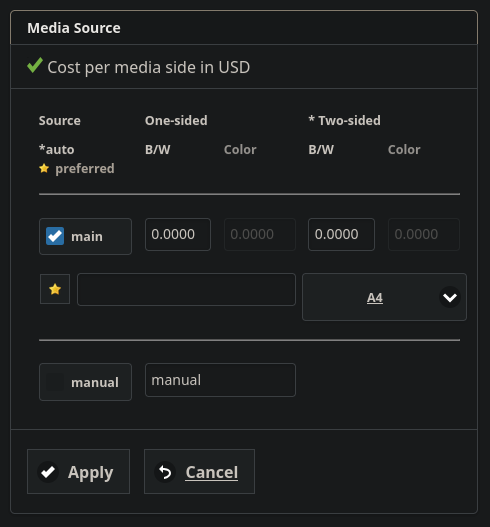This screenshot has height=527, width=490.
Task: Open the A4 media size dropdown
Action: click(x=384, y=297)
